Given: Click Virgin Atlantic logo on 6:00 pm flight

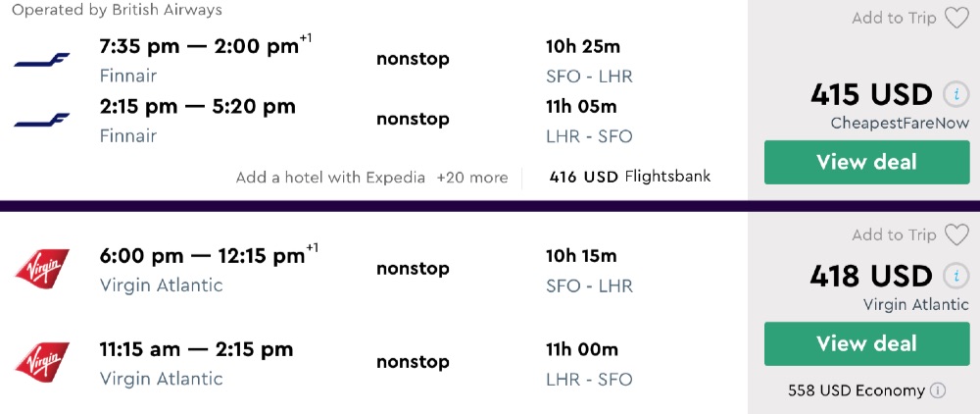Looking at the screenshot, I should [x=42, y=269].
